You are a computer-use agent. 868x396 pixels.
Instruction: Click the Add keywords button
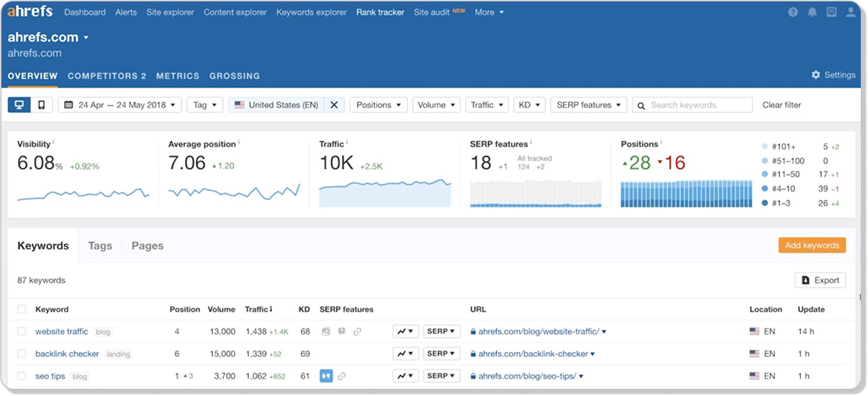pos(812,246)
